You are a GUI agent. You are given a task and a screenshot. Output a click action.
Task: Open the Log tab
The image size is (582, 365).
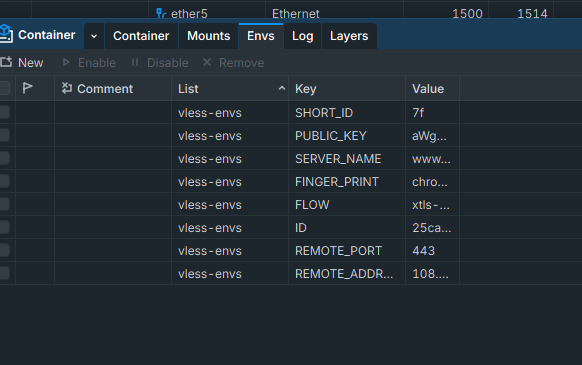point(303,36)
